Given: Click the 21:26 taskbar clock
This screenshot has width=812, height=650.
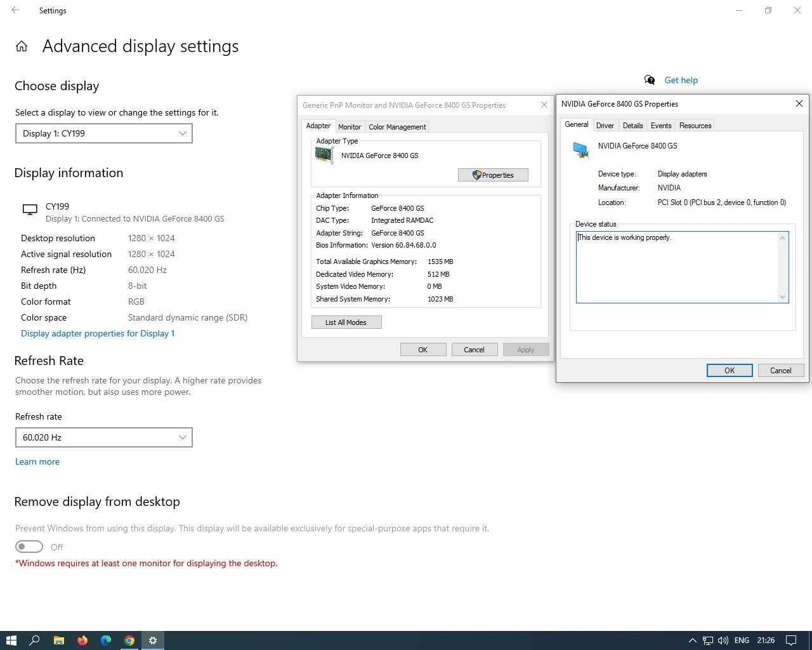Looking at the screenshot, I should (766, 640).
